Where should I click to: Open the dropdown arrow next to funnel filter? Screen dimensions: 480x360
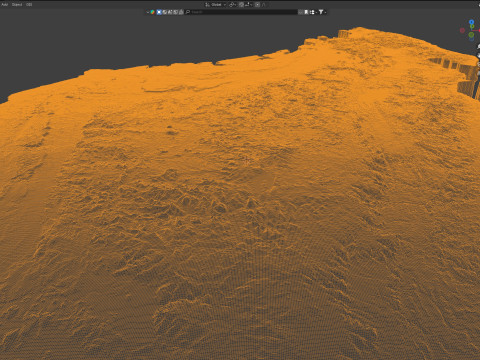(325, 12)
